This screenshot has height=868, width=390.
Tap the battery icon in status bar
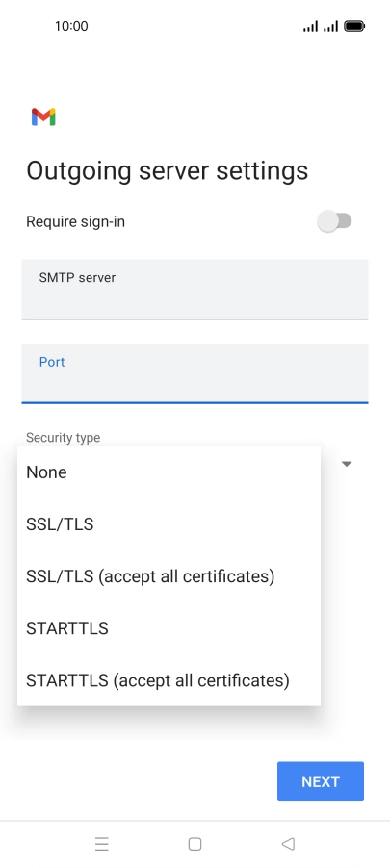tap(354, 26)
